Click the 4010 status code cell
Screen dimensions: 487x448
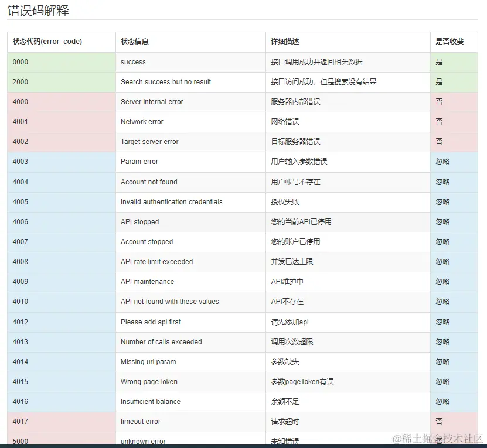click(62, 302)
